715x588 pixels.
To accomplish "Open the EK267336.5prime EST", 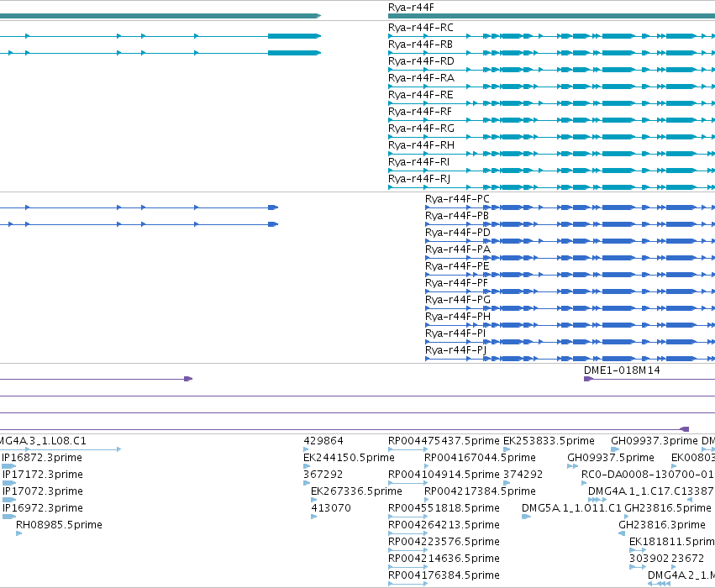I will [x=356, y=491].
